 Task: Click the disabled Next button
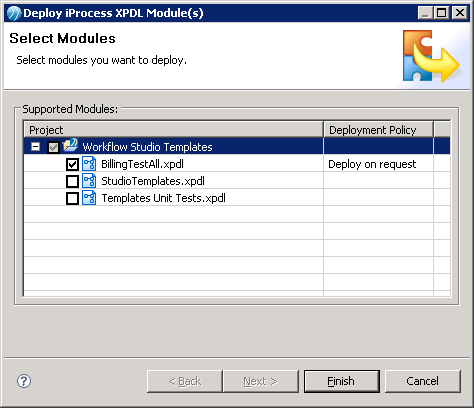(261, 381)
